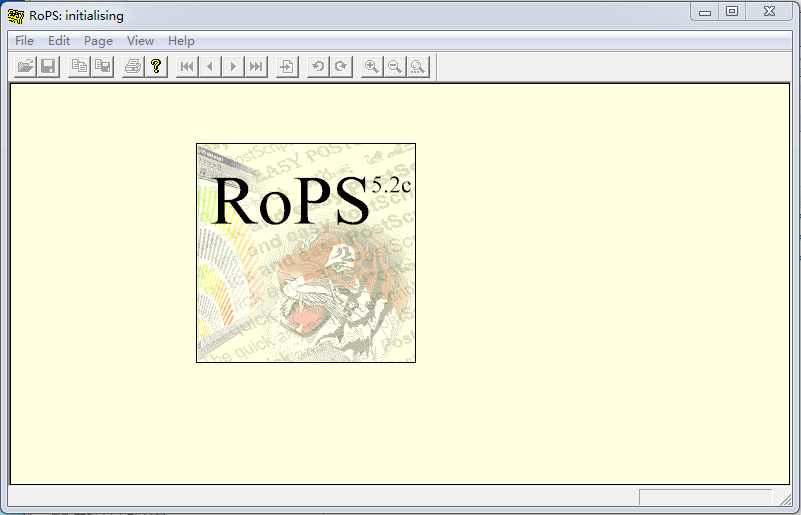Rotate page clockwise
The image size is (801, 515).
point(341,66)
